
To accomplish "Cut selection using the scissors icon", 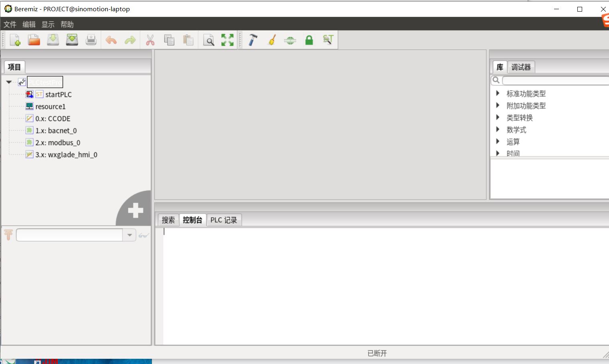I will coord(150,40).
